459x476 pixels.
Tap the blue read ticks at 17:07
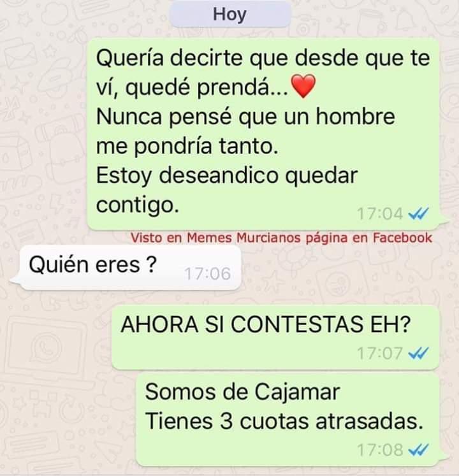419,353
